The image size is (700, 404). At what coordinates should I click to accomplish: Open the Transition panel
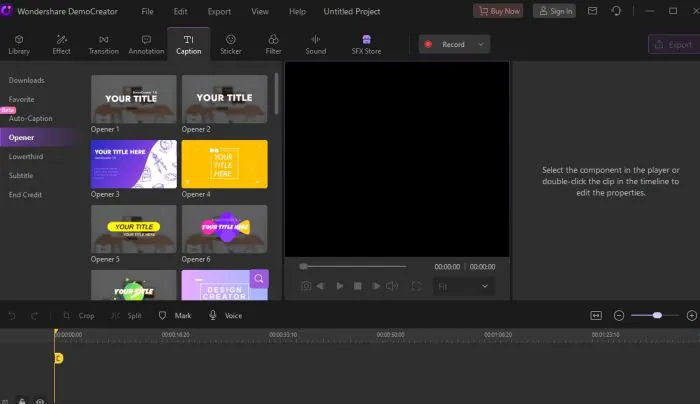tap(104, 45)
